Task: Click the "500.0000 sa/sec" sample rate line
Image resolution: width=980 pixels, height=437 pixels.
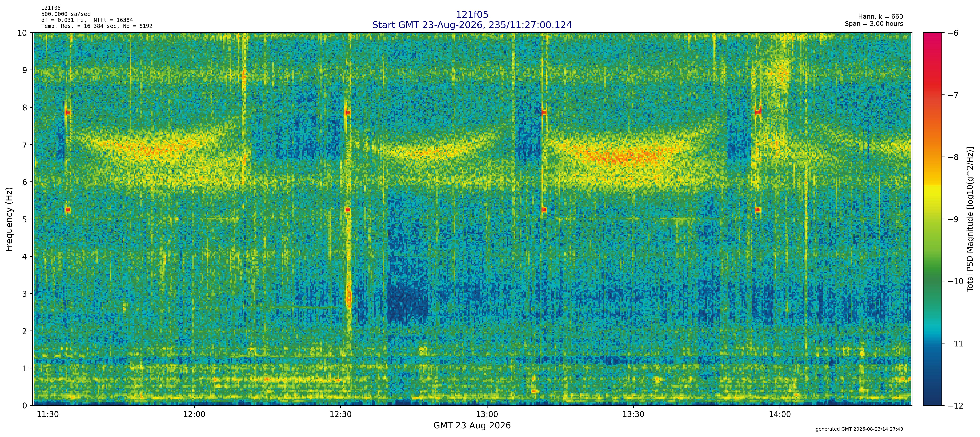Action: coord(66,14)
